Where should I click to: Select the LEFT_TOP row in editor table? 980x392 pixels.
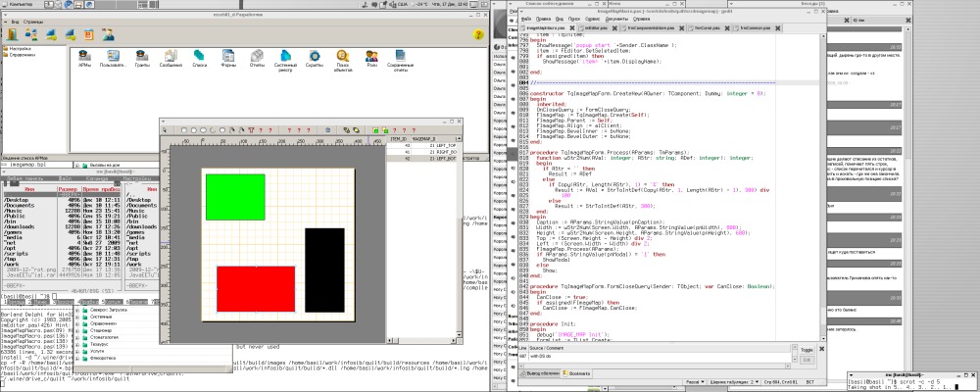421,145
